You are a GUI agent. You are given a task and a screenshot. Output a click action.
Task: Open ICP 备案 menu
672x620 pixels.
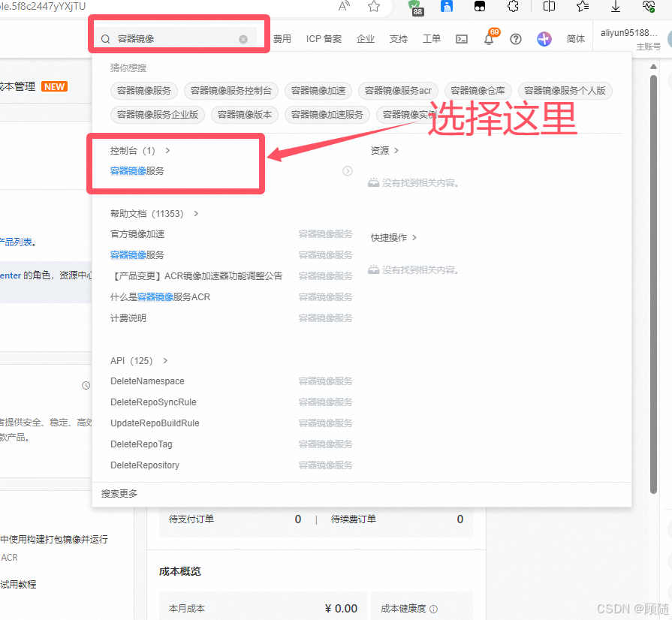pos(324,39)
